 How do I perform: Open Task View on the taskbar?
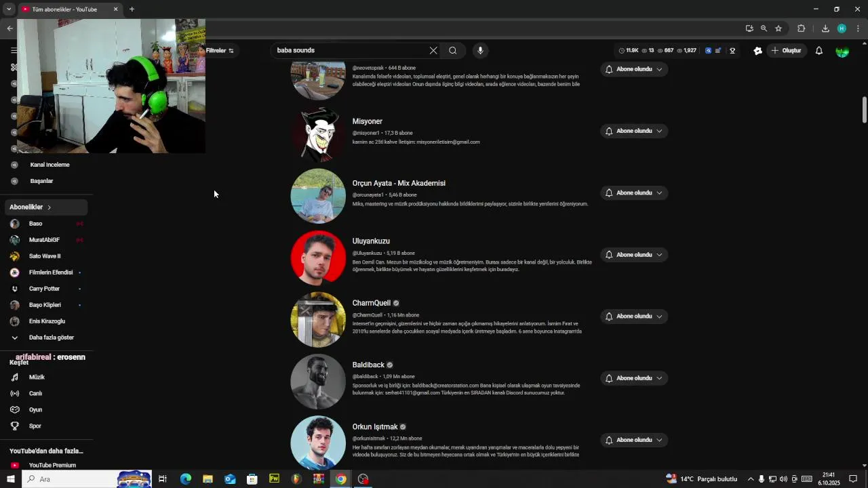point(163,479)
